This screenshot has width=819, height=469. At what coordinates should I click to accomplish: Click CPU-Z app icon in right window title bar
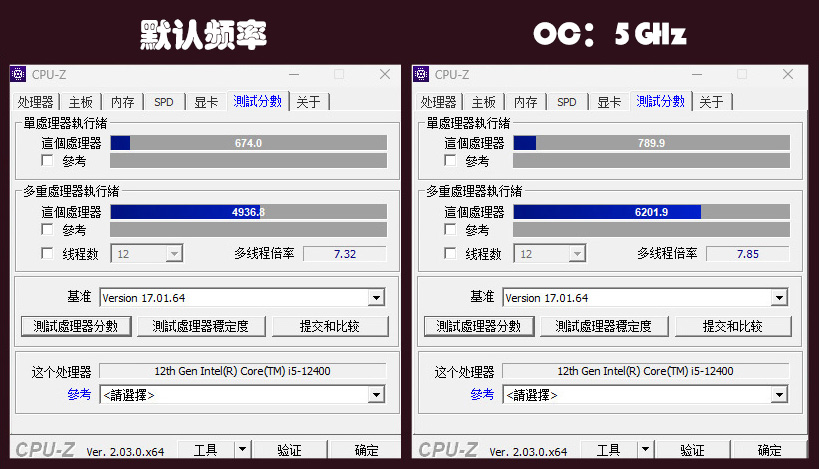[421, 74]
